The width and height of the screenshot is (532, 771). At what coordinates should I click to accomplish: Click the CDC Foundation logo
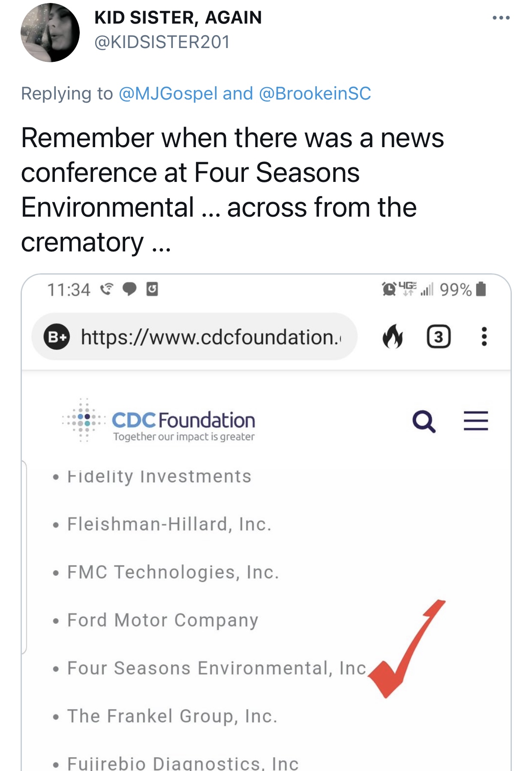pyautogui.click(x=159, y=421)
